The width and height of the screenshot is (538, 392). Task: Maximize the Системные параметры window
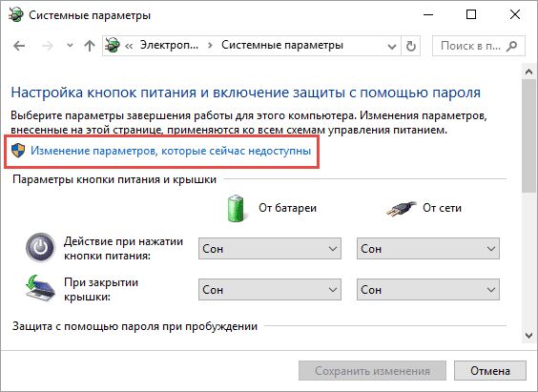(471, 14)
